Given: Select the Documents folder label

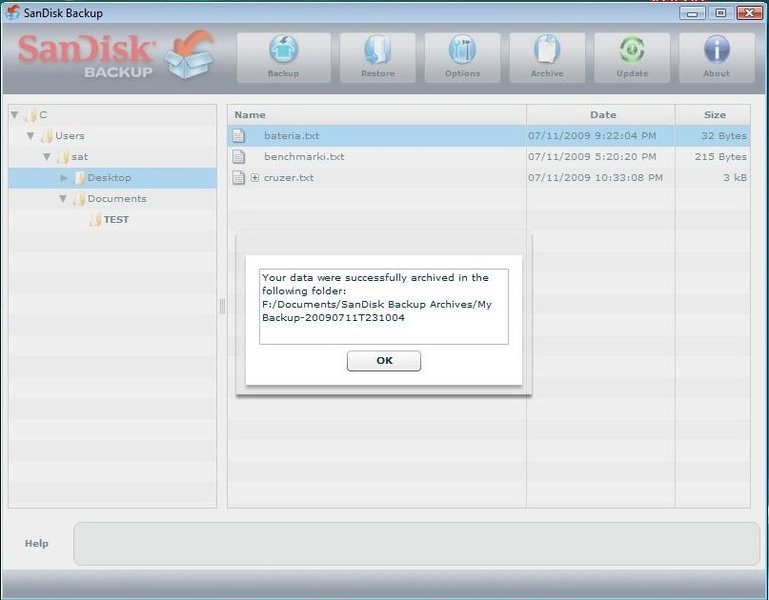Looking at the screenshot, I should pos(117,199).
